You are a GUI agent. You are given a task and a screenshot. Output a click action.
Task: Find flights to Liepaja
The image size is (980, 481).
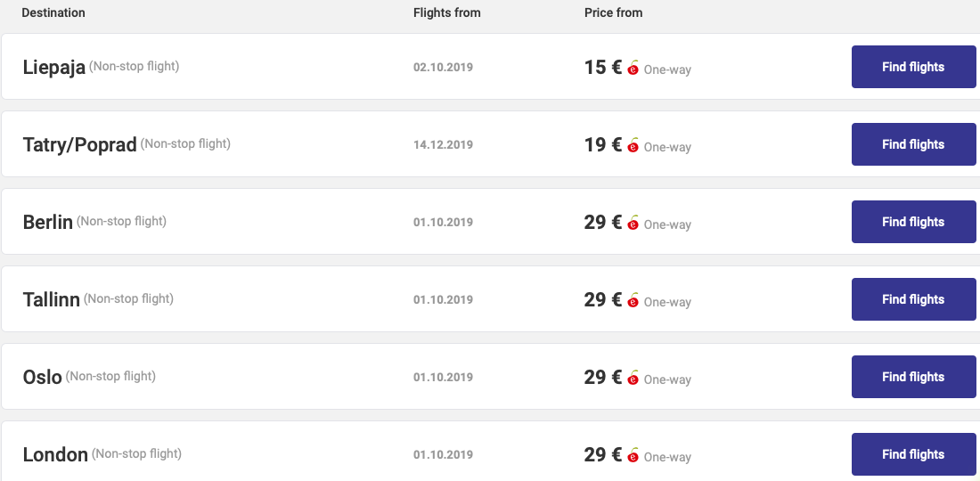[x=913, y=67]
